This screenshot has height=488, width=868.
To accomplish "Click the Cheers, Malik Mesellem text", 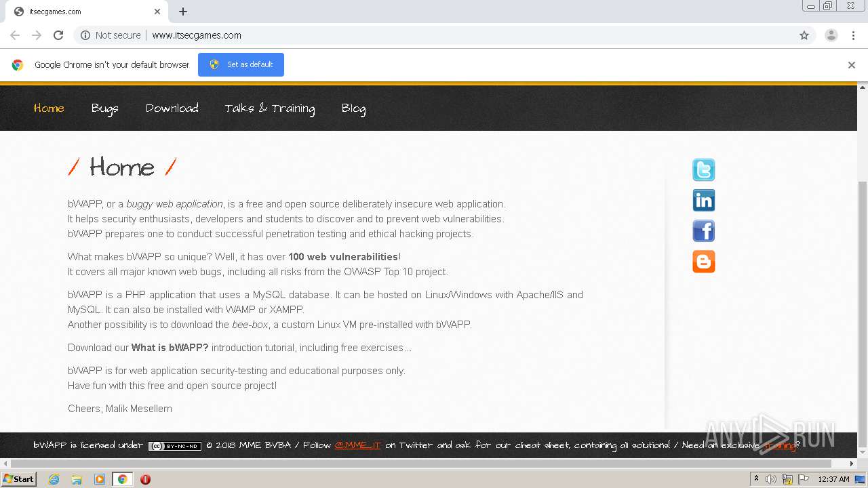I will 120,409.
